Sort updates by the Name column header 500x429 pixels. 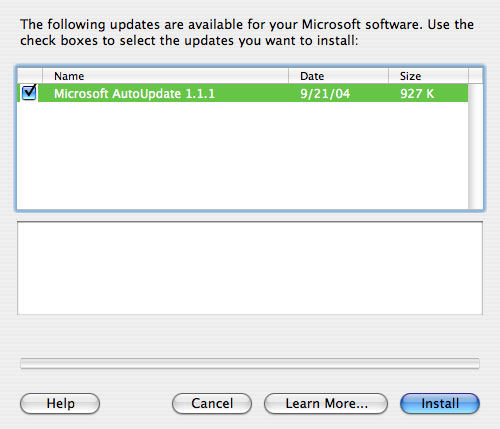pyautogui.click(x=165, y=76)
